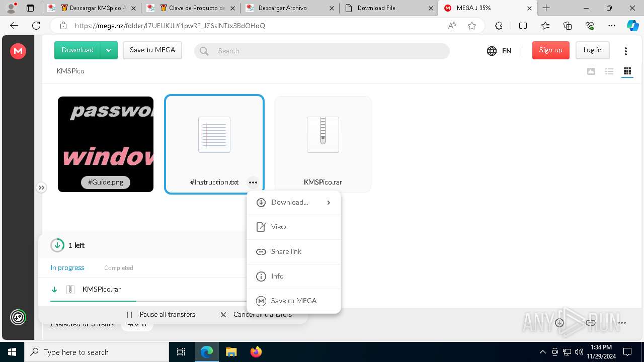Cancel all transfers

click(x=256, y=315)
